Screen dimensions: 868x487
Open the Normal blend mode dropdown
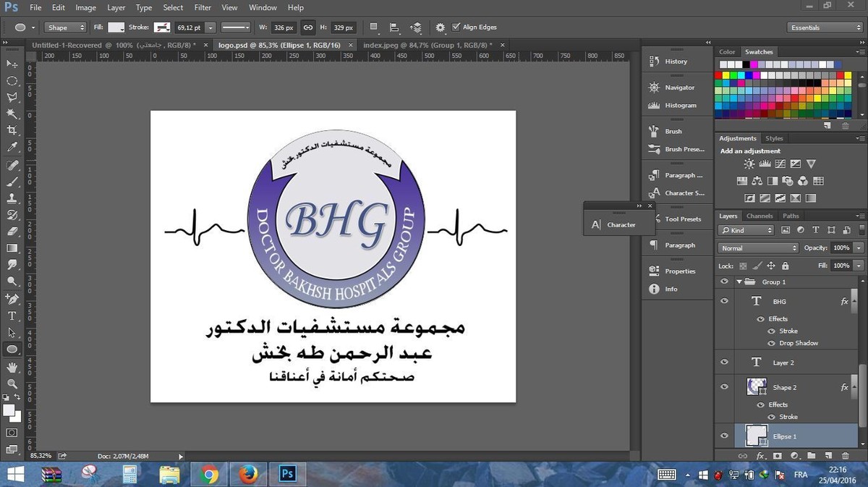pos(758,247)
